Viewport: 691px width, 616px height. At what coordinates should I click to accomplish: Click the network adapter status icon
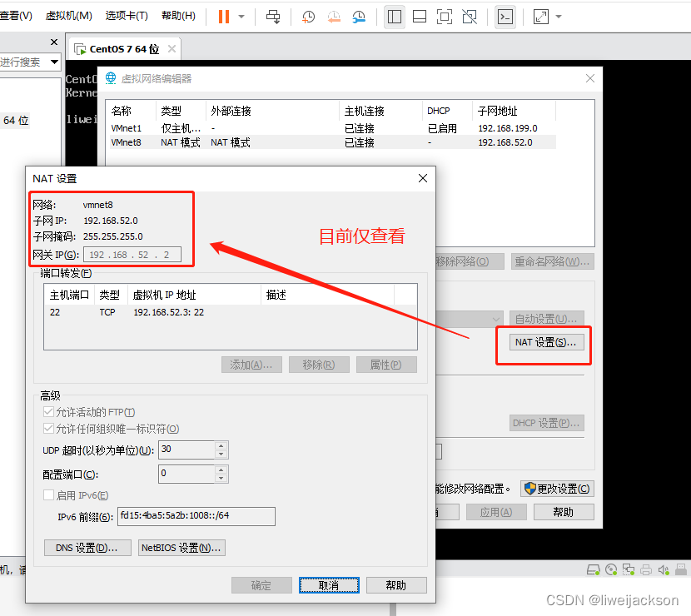629,569
